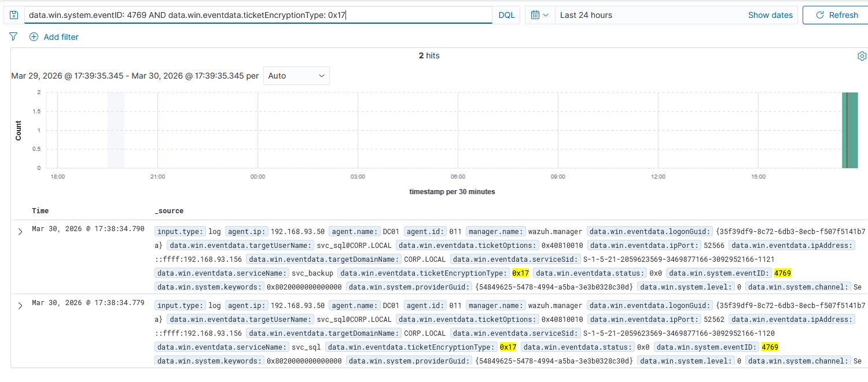Image resolution: width=868 pixels, height=382 pixels.
Task: Click serviceSid value ending in 1121
Action: coord(678,259)
